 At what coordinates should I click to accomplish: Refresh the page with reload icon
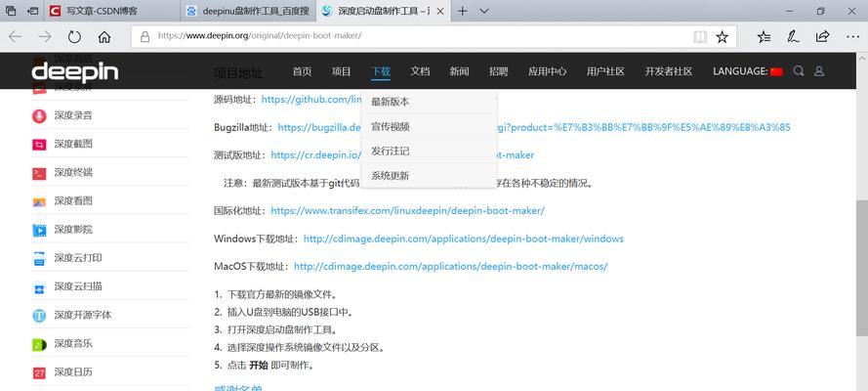(x=74, y=36)
